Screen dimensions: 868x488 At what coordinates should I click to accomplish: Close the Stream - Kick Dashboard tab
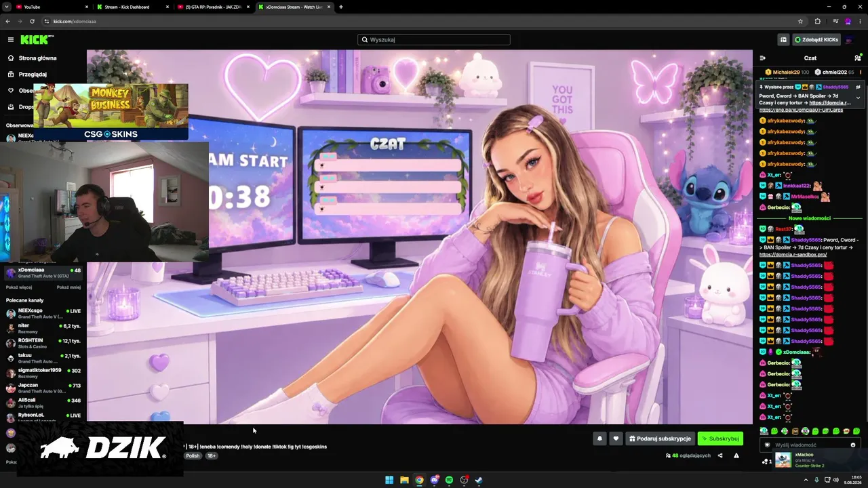pyautogui.click(x=167, y=7)
